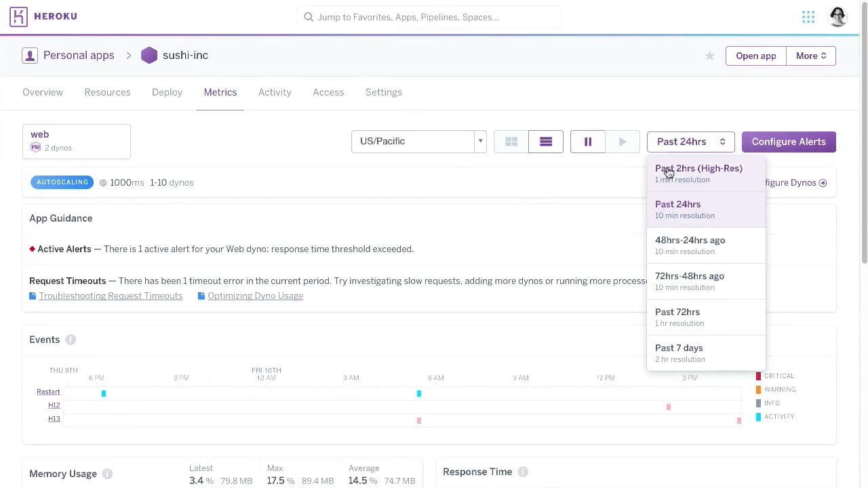Click the Configure Dynos arrow icon
Screen dimensions: 868x488
coord(823,182)
